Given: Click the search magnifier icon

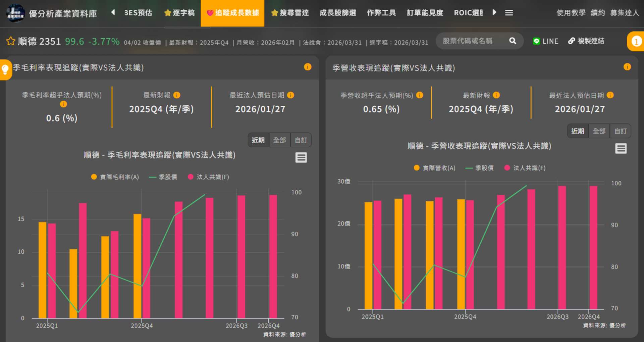Looking at the screenshot, I should (x=512, y=41).
